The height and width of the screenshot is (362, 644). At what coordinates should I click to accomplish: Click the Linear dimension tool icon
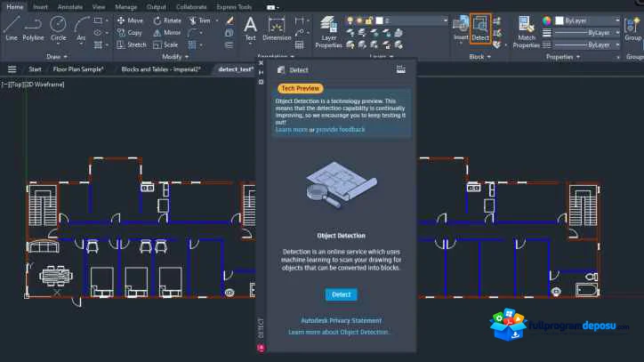click(300, 20)
